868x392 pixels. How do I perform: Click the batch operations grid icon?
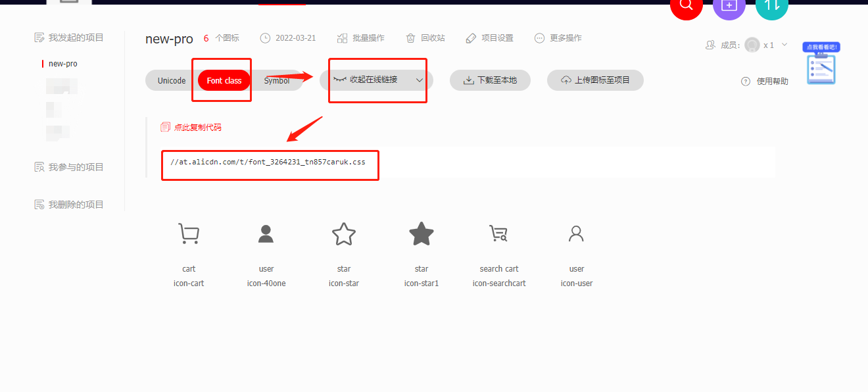(342, 38)
